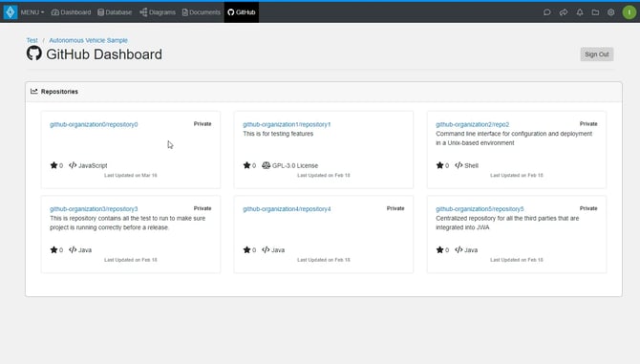Click the 'GitHub Dashboard' heading text
Viewport: 640px width, 364px height.
[x=104, y=54]
